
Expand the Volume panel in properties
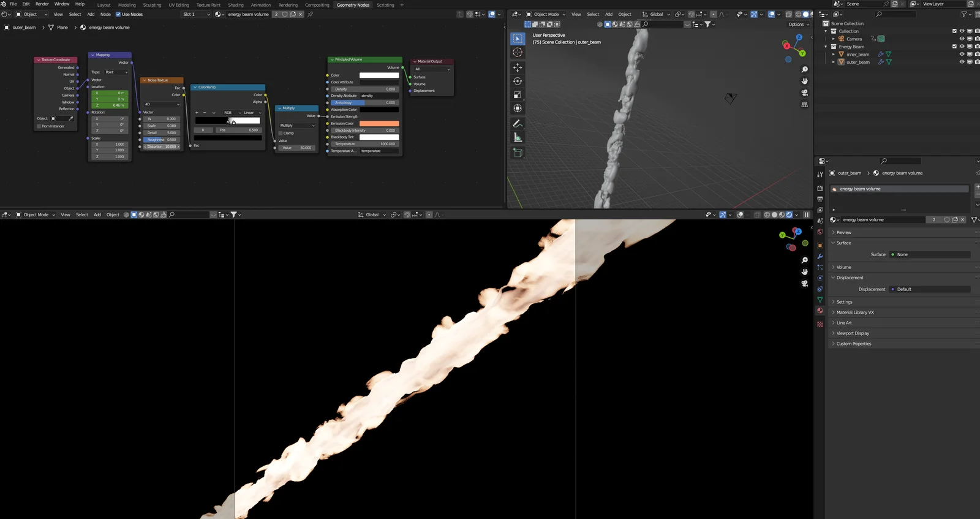[x=843, y=267]
